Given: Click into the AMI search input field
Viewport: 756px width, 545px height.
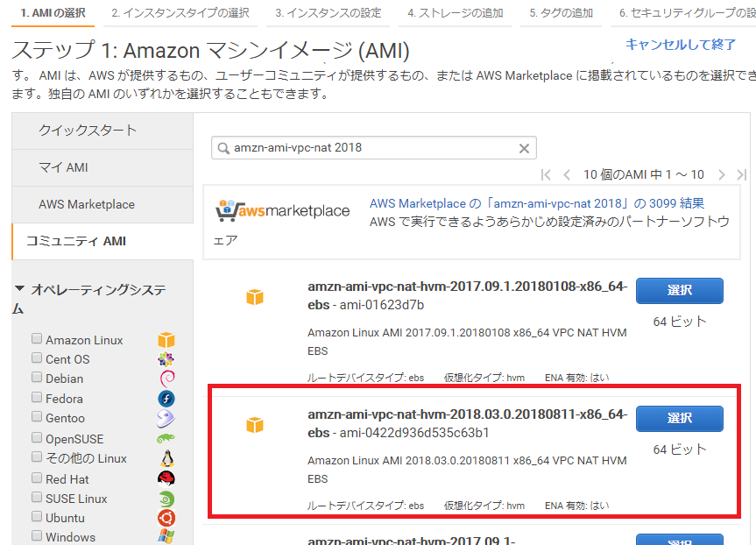Looking at the screenshot, I should pyautogui.click(x=374, y=148).
